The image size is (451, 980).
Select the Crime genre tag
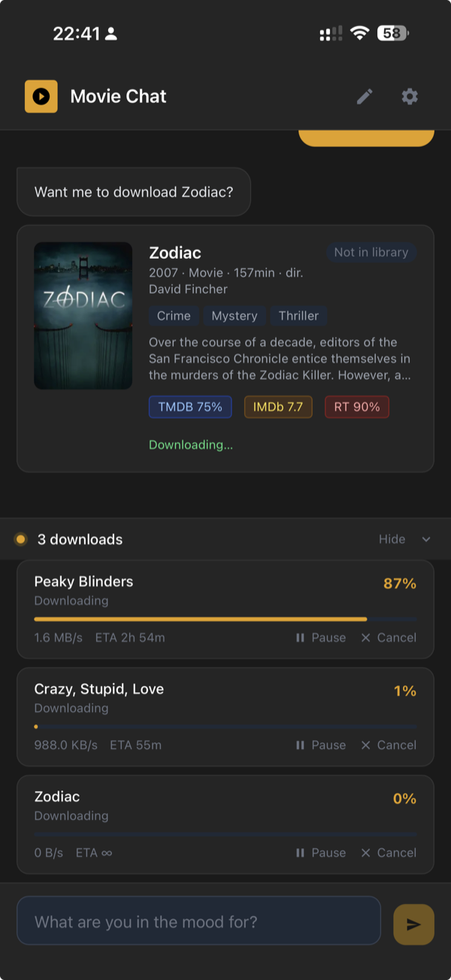point(174,316)
